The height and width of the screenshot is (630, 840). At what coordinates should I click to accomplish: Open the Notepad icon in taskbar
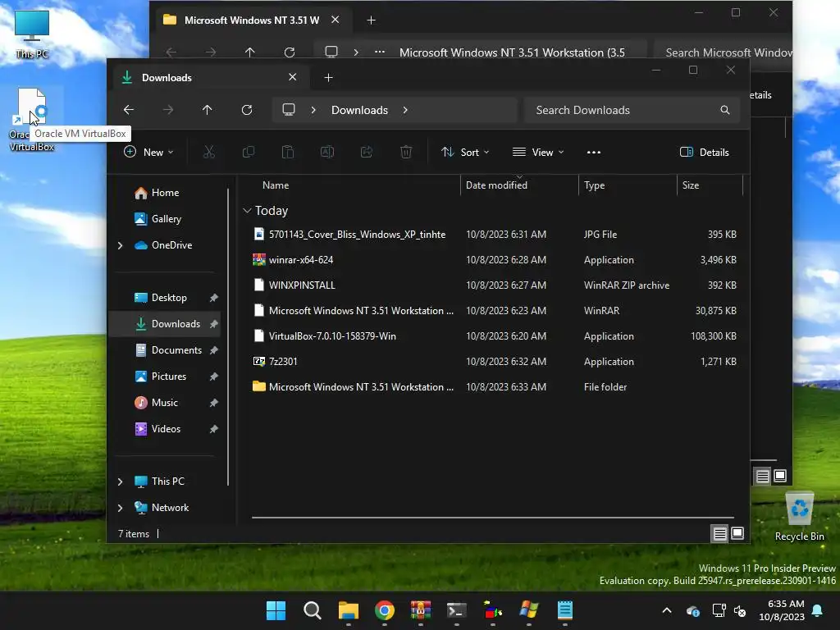coord(564,610)
